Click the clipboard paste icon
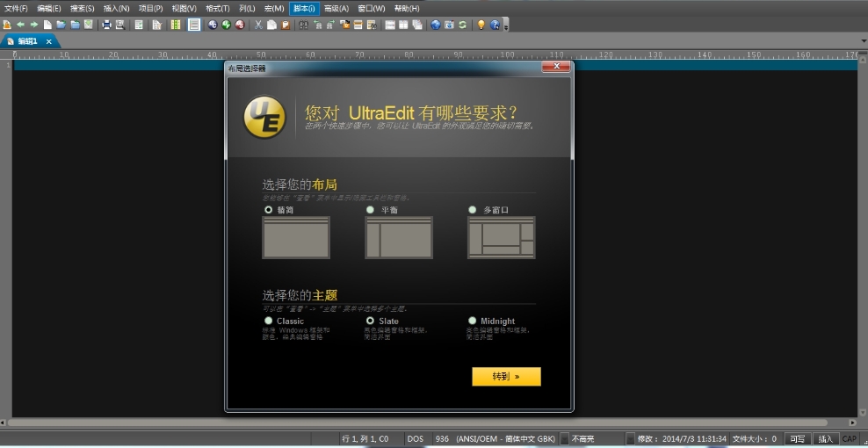The height and width of the screenshot is (448, 868). pos(286,25)
